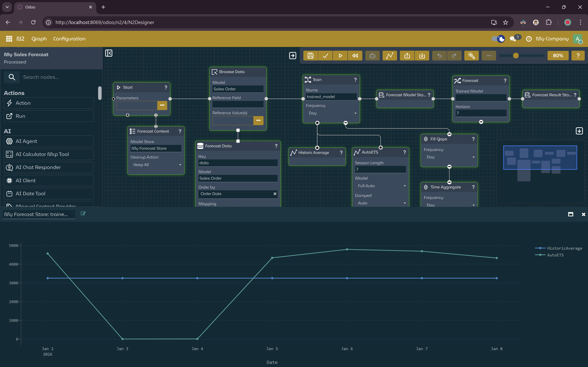Open the magic wand tool in the toolbar
This screenshot has height=367, width=588.
[x=471, y=56]
